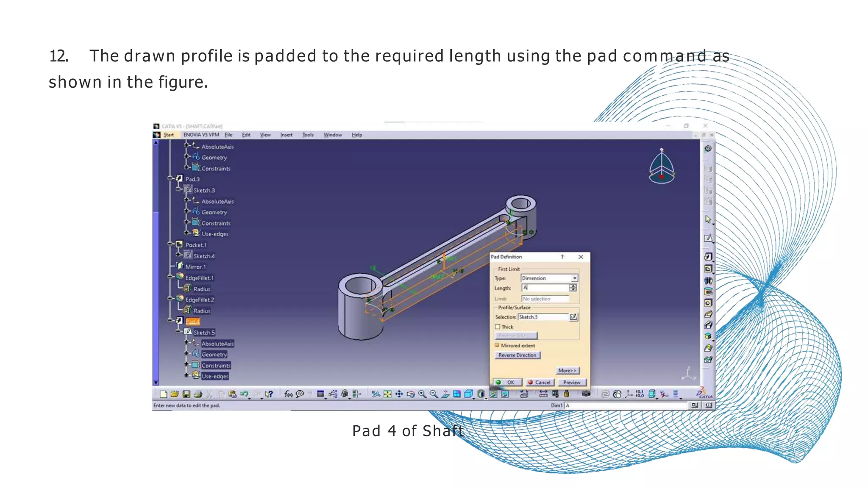Click the Length input field

[545, 288]
